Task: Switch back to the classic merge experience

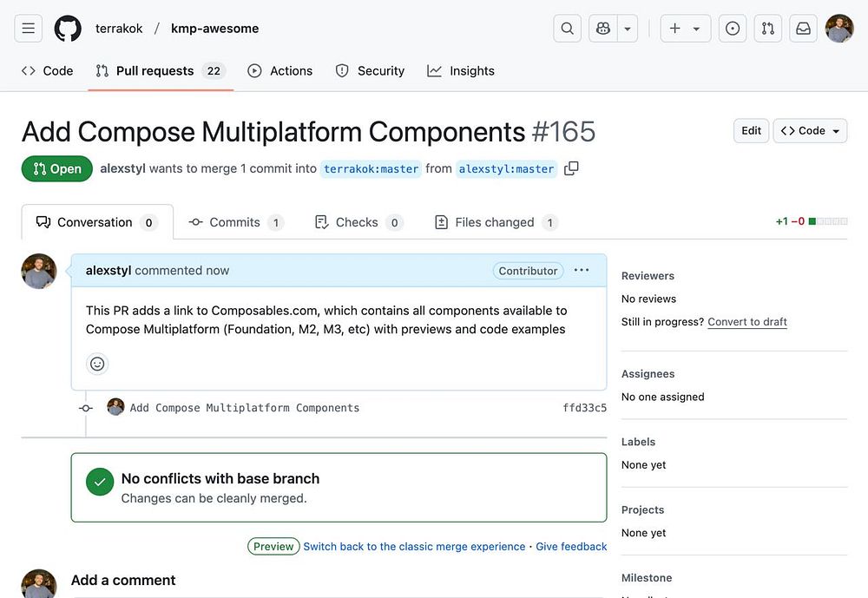Action: [414, 547]
